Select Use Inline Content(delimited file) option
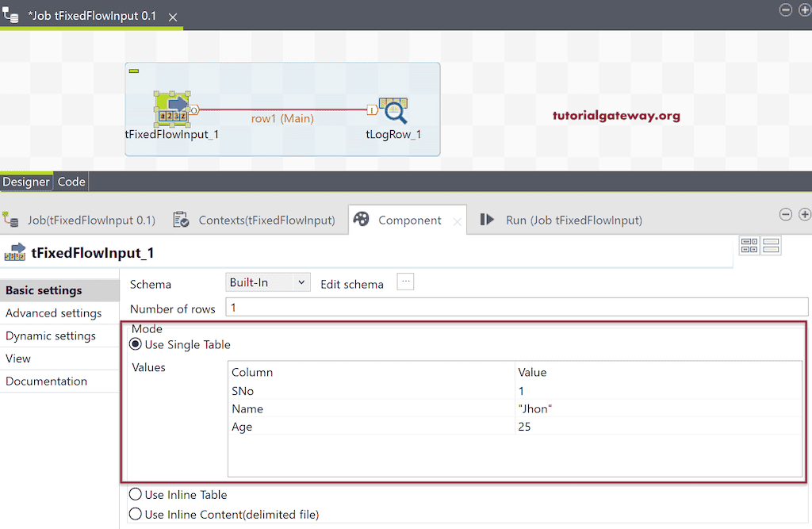This screenshot has width=812, height=529. (135, 514)
